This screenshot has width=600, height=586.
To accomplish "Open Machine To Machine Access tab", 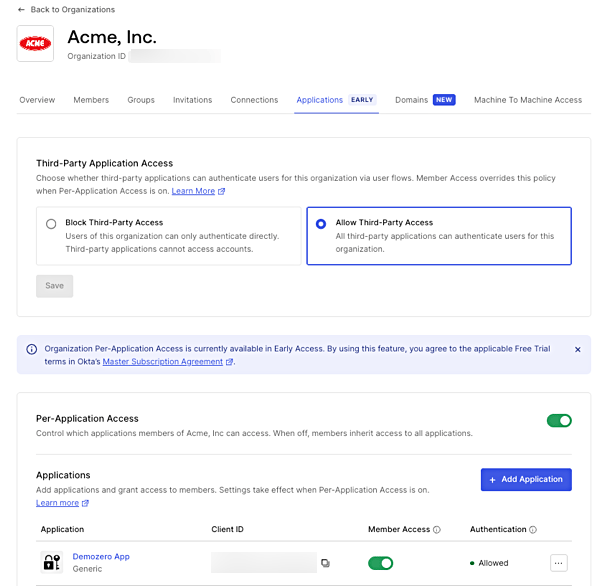I will [x=528, y=100].
